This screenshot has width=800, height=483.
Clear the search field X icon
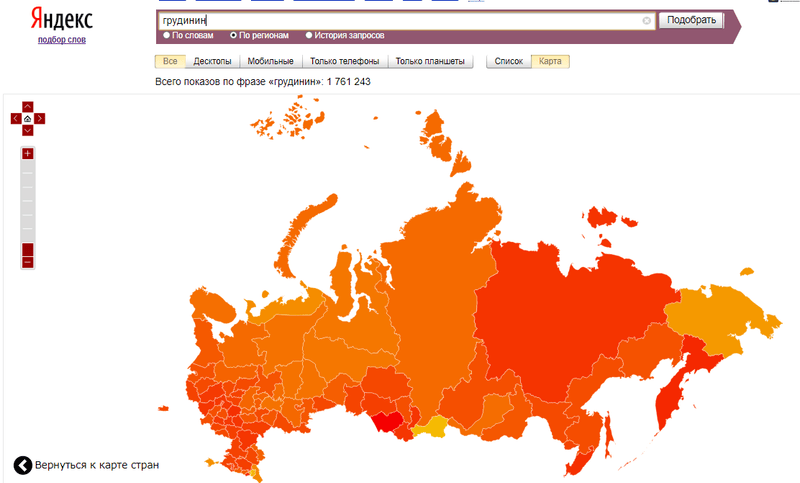click(646, 20)
